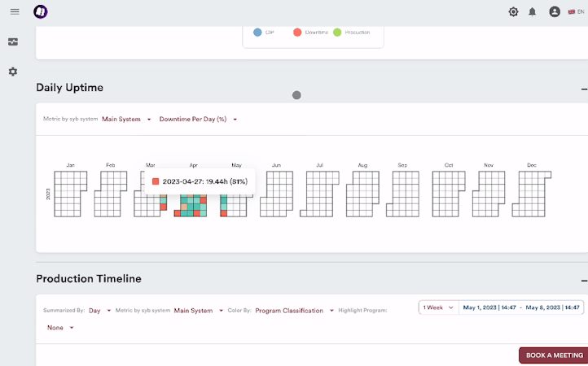Switch language via the EN flag

click(575, 11)
